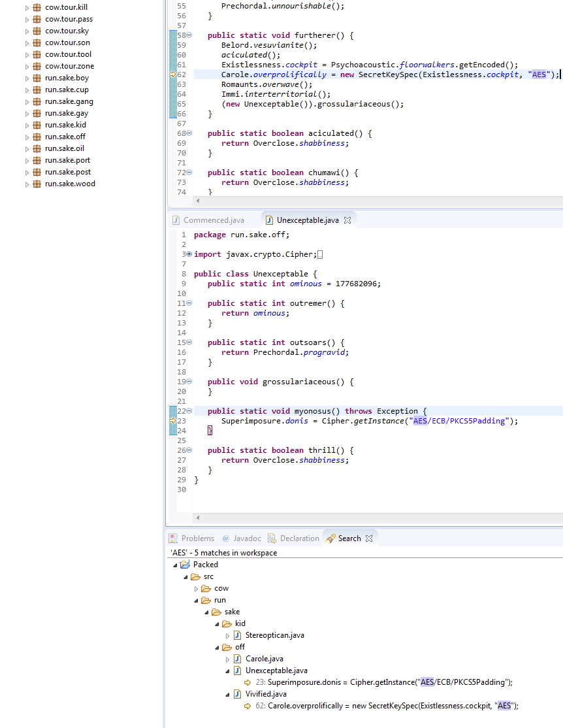Expand Carole.java search result
The width and height of the screenshot is (563, 728).
[227, 659]
